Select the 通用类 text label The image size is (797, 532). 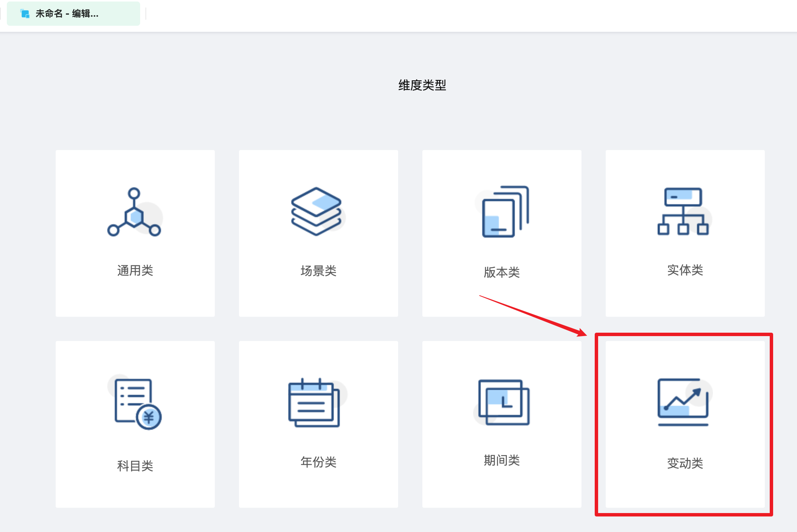pyautogui.click(x=135, y=271)
